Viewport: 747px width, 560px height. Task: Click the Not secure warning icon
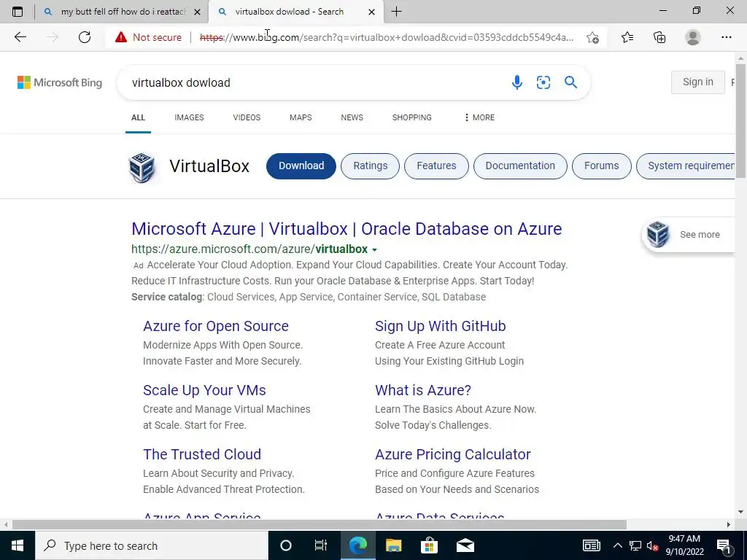(x=121, y=37)
